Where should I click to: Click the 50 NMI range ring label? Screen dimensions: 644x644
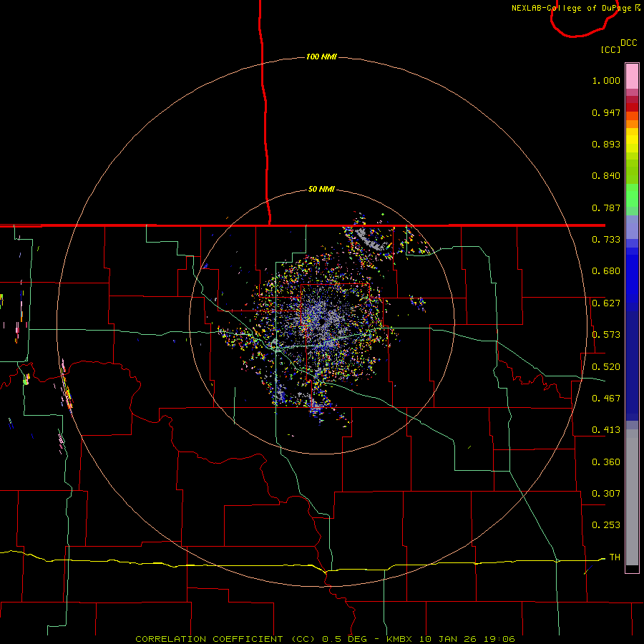coord(321,189)
